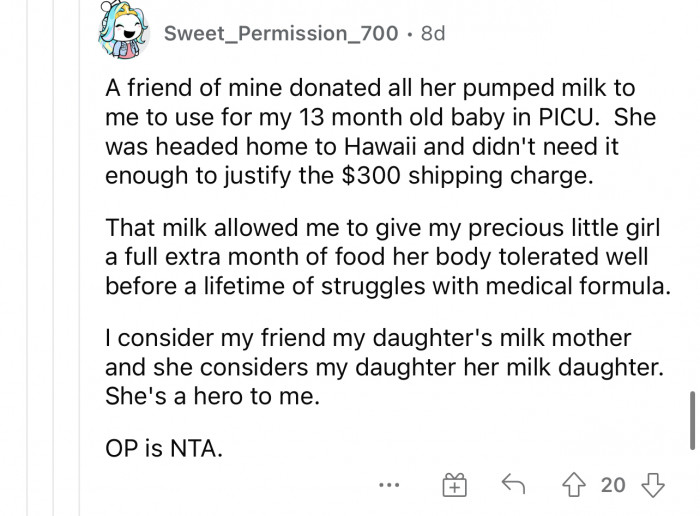700x516 pixels.
Task: Open the Sweet_Permission_700 user profile
Action: [x=284, y=32]
